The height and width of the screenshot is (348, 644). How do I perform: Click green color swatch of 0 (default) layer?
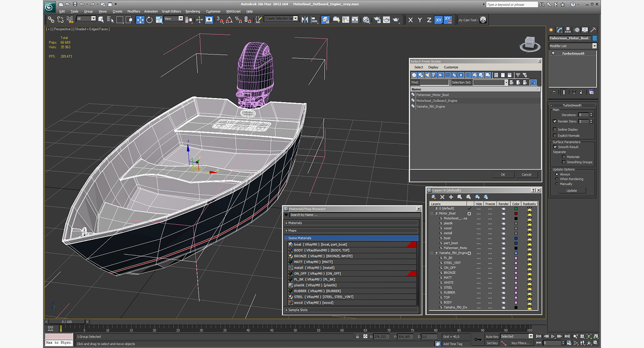point(516,209)
